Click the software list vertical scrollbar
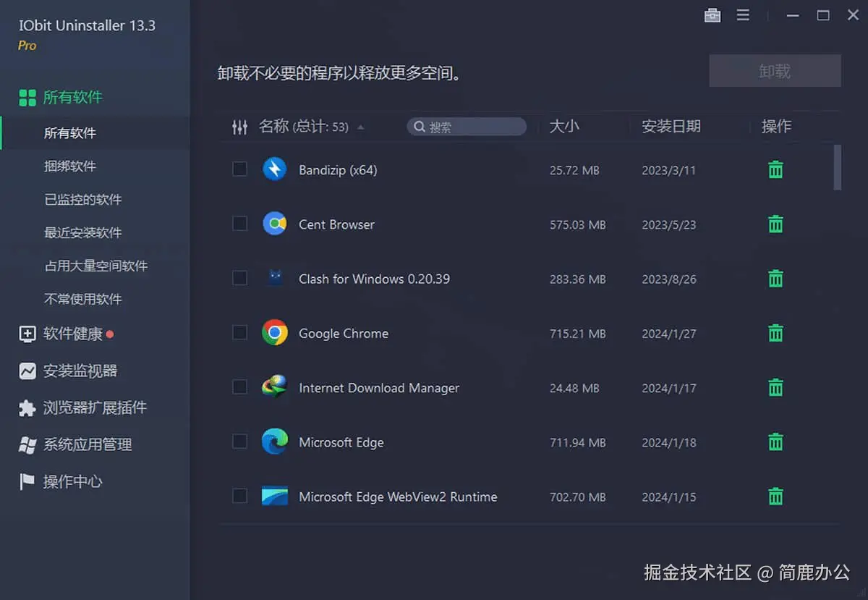 pos(838,168)
